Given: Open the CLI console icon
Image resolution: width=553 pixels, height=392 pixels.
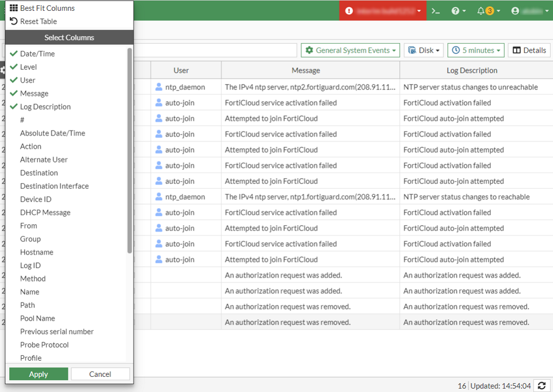Looking at the screenshot, I should 436,11.
